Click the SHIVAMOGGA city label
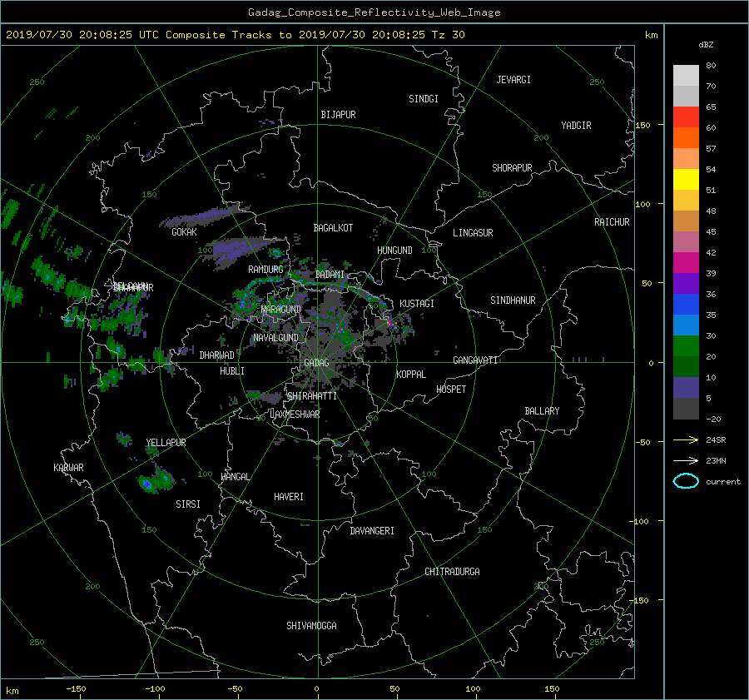749x700 pixels. click(x=311, y=626)
